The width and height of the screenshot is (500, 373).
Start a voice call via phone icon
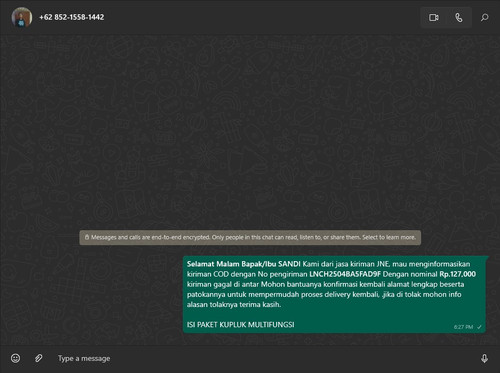tap(459, 17)
